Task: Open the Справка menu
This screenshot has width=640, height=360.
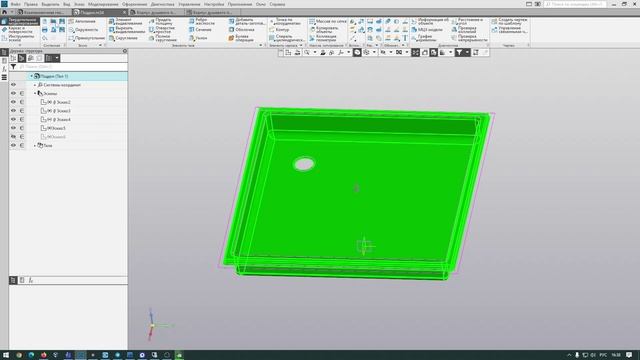Action: 277,4
